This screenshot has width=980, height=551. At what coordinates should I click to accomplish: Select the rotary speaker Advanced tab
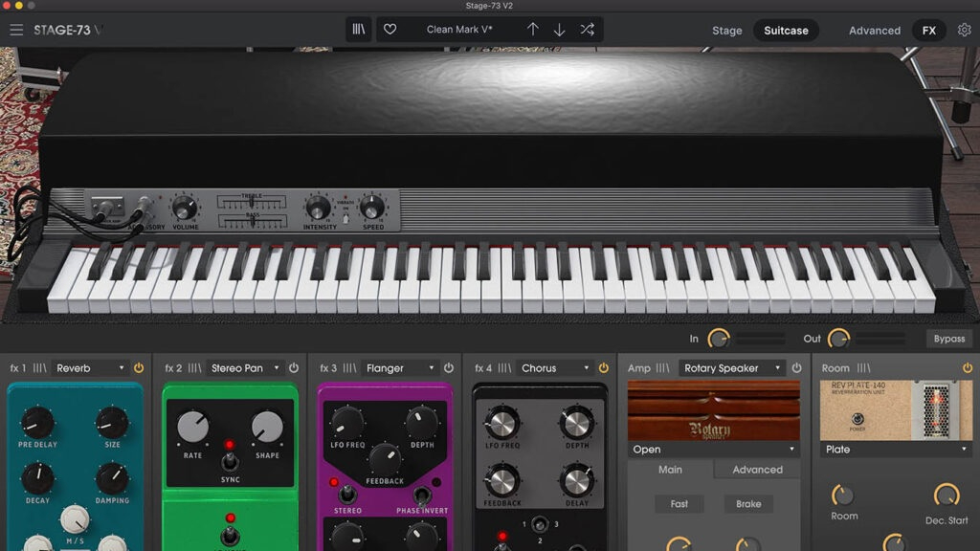[x=757, y=469]
